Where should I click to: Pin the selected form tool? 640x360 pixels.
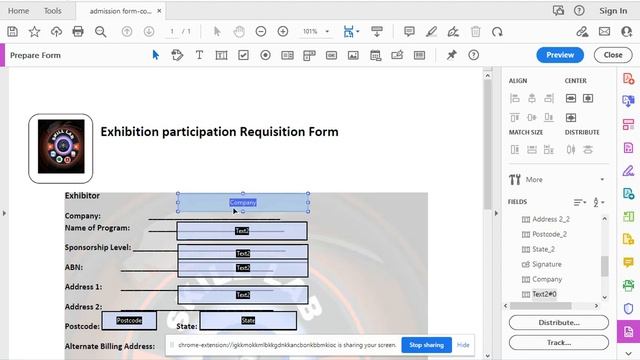pos(451,55)
